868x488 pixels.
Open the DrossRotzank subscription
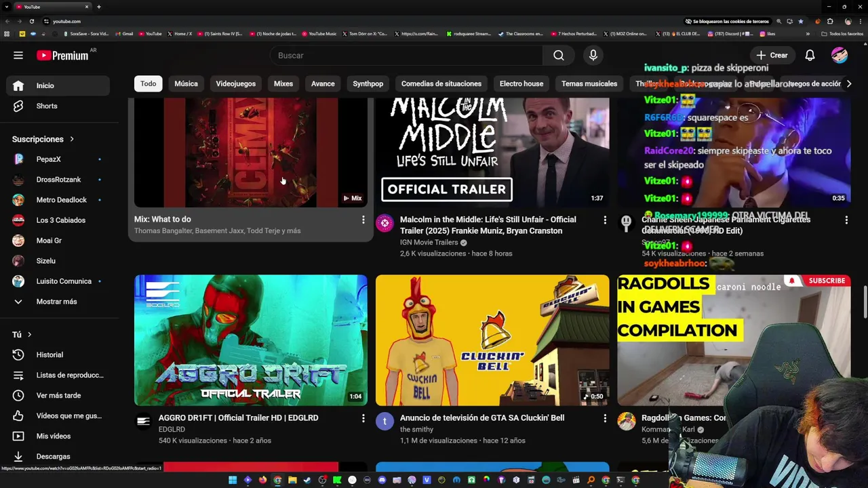(x=58, y=180)
